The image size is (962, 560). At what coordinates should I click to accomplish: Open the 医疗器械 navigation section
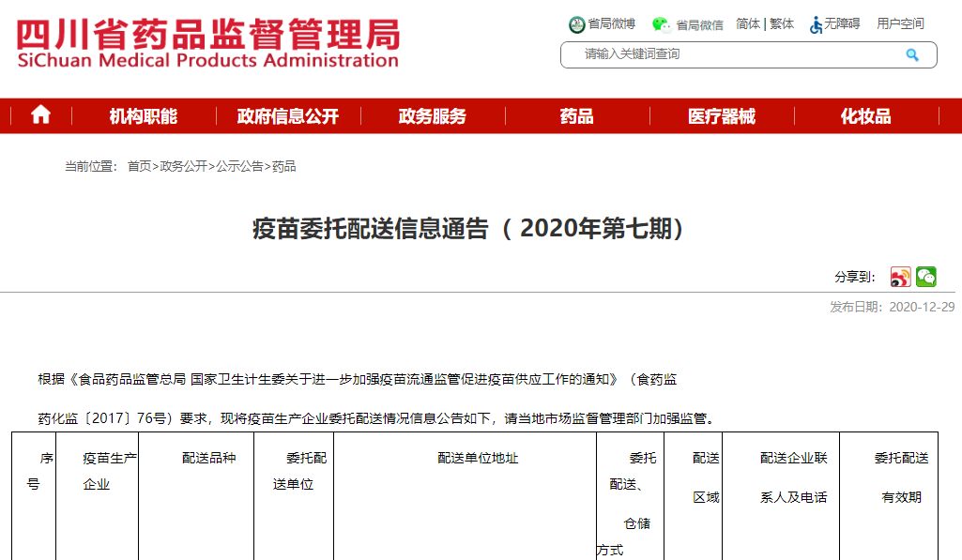pos(721,116)
